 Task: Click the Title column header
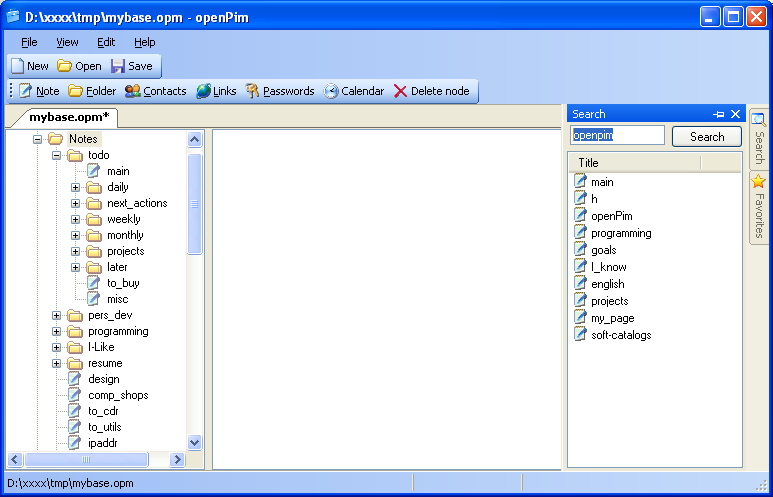point(635,163)
